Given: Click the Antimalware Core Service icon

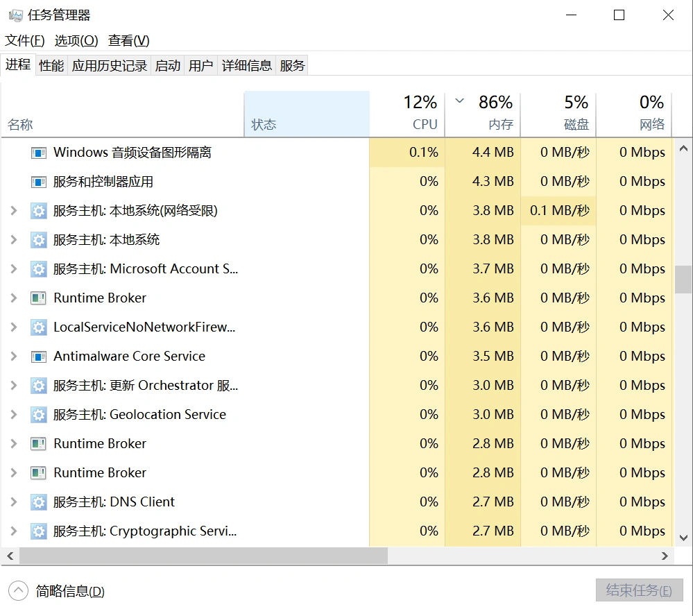Looking at the screenshot, I should (x=39, y=356).
